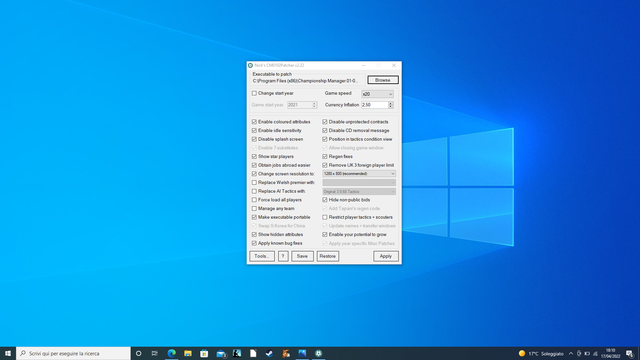Toggle Enable your potential to grow
This screenshot has height=360, width=640.
[325, 235]
